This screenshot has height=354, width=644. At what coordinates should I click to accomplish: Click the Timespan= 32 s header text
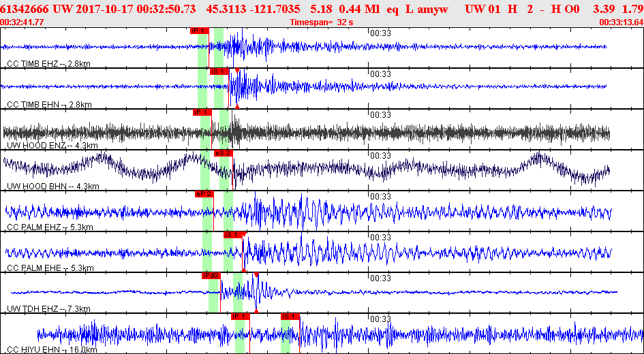(321, 22)
